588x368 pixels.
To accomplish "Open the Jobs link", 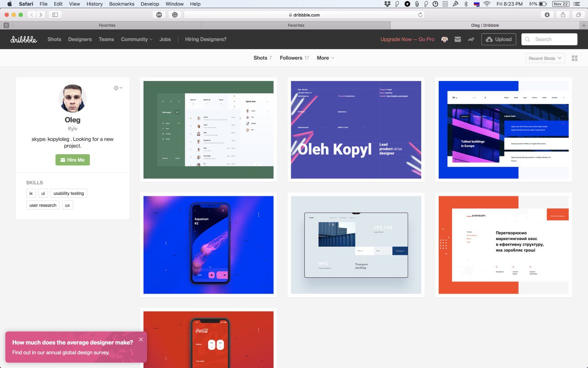I will tap(165, 39).
